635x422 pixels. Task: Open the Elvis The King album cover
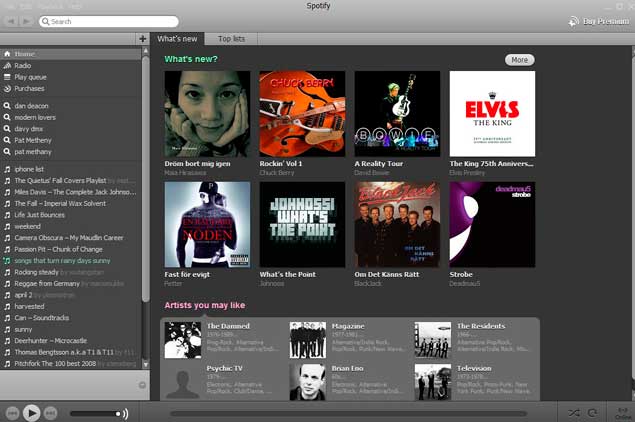point(492,113)
